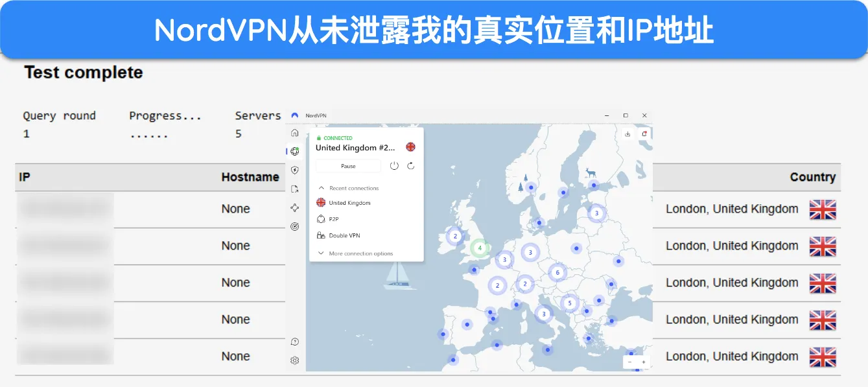Select the 2 cluster over France
868x387 pixels.
point(497,285)
